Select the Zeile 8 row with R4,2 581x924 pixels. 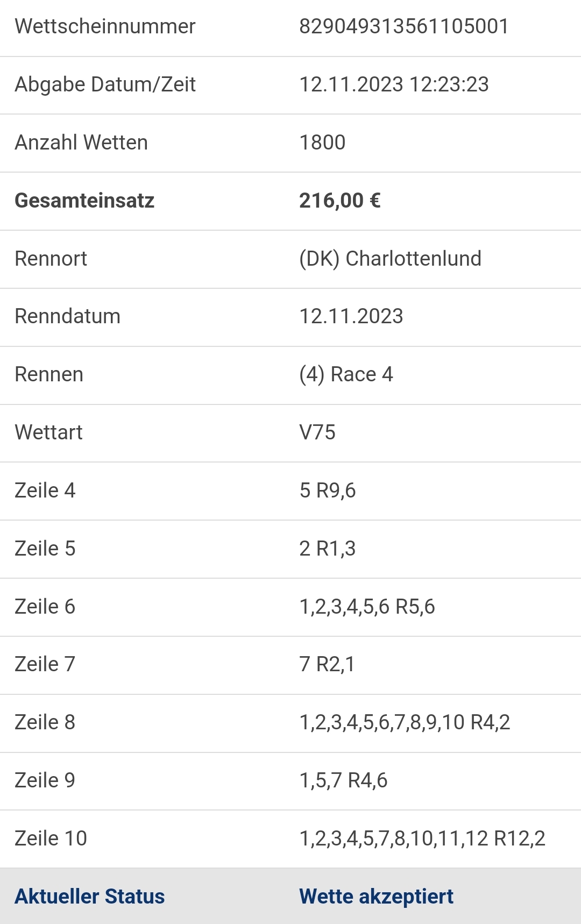click(290, 723)
